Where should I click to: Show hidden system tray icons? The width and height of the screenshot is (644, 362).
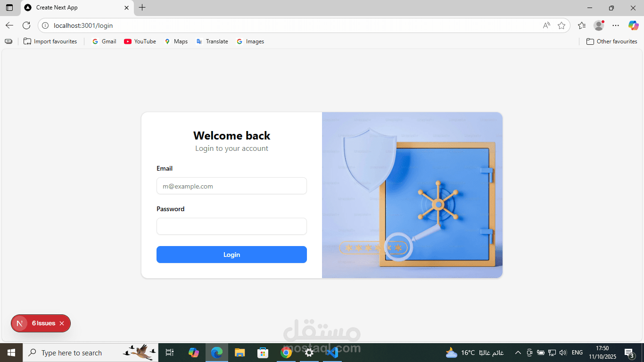518,353
